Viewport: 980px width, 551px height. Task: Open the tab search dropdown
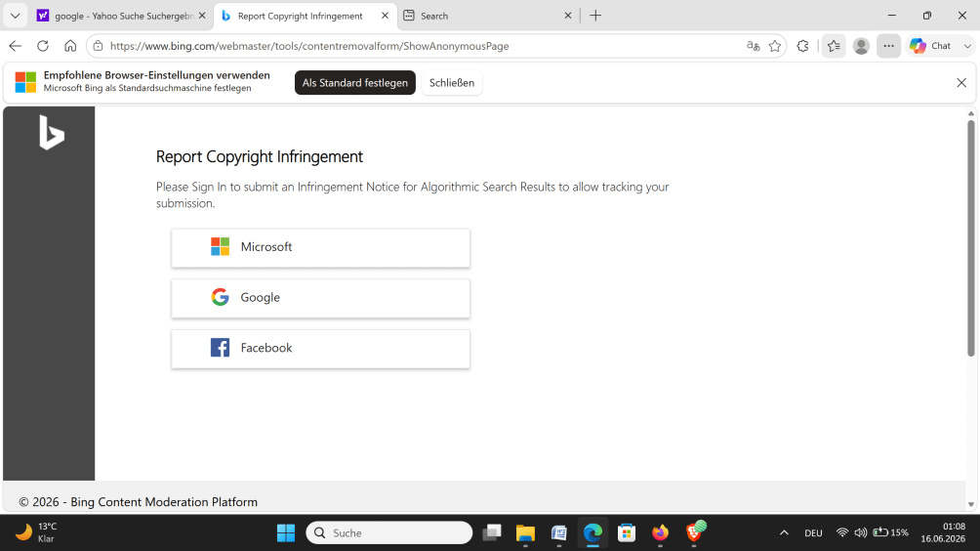pyautogui.click(x=15, y=16)
